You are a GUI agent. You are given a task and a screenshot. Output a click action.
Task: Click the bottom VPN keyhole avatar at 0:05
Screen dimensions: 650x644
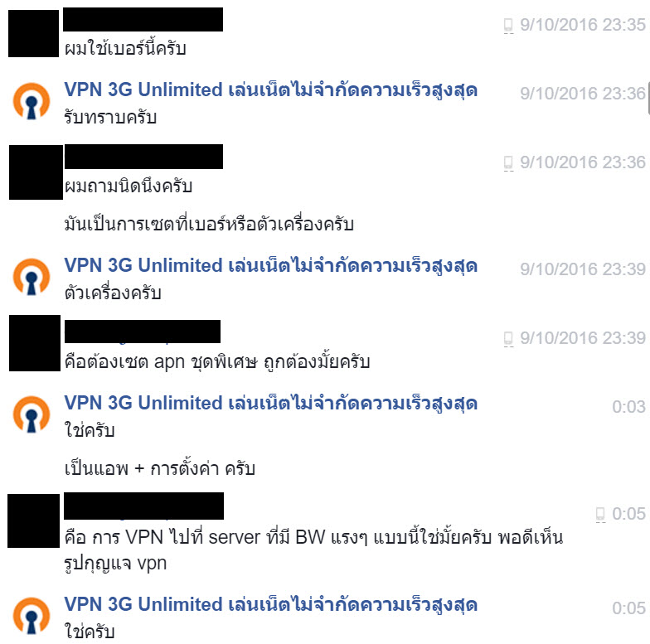(x=32, y=616)
